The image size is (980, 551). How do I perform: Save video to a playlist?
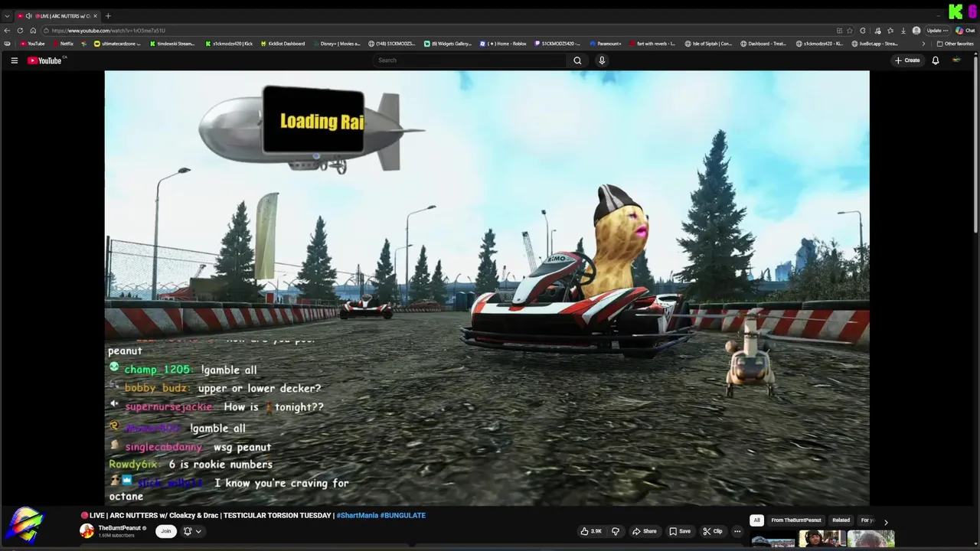click(x=680, y=531)
